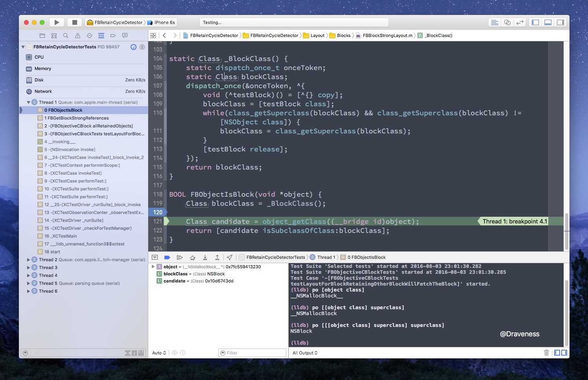Screen dimensions: 588x380
Task: Open the Disk gauge
Action: pyautogui.click(x=84, y=80)
